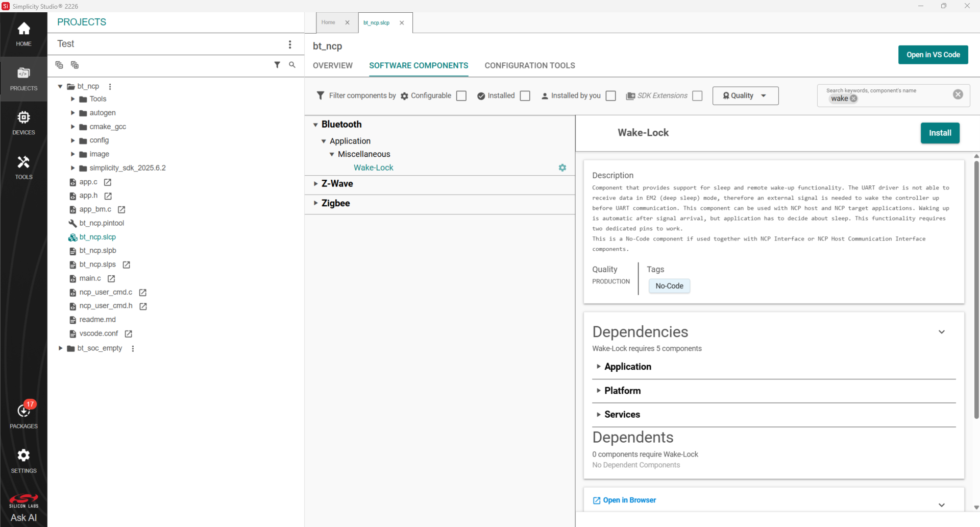This screenshot has height=527, width=980.
Task: Install the Wake-Lock component
Action: tap(940, 133)
